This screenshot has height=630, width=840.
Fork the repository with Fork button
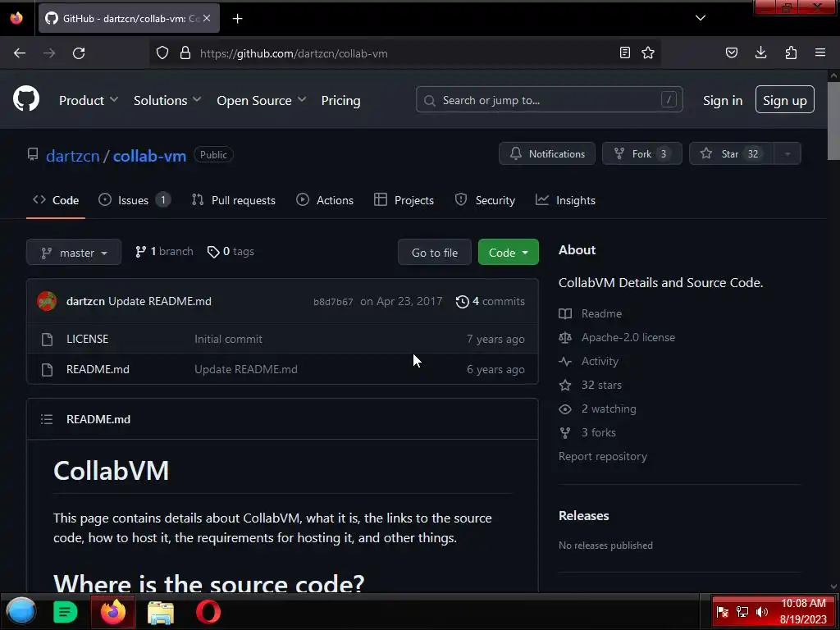pyautogui.click(x=641, y=153)
